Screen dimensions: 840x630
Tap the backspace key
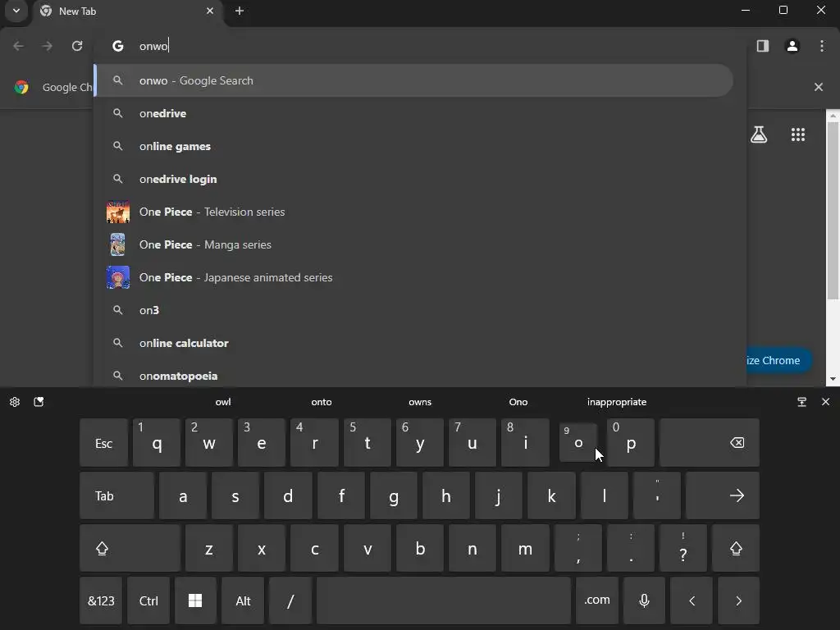(710, 443)
